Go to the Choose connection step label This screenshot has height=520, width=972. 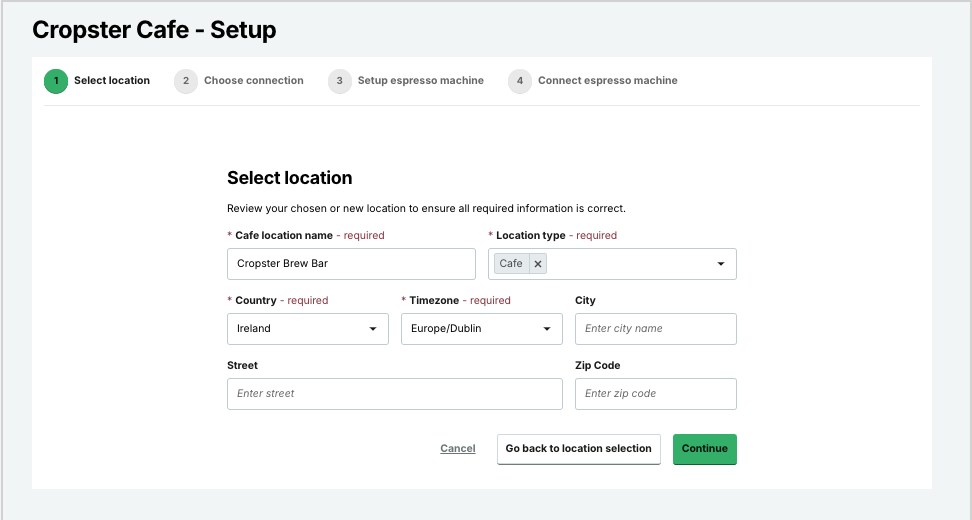point(254,81)
